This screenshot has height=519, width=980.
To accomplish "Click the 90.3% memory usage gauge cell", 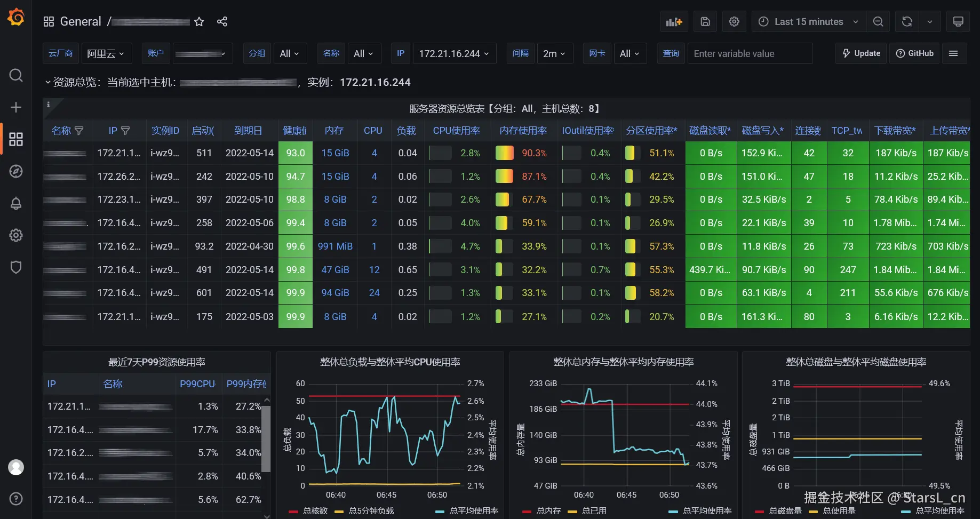I will pos(523,153).
